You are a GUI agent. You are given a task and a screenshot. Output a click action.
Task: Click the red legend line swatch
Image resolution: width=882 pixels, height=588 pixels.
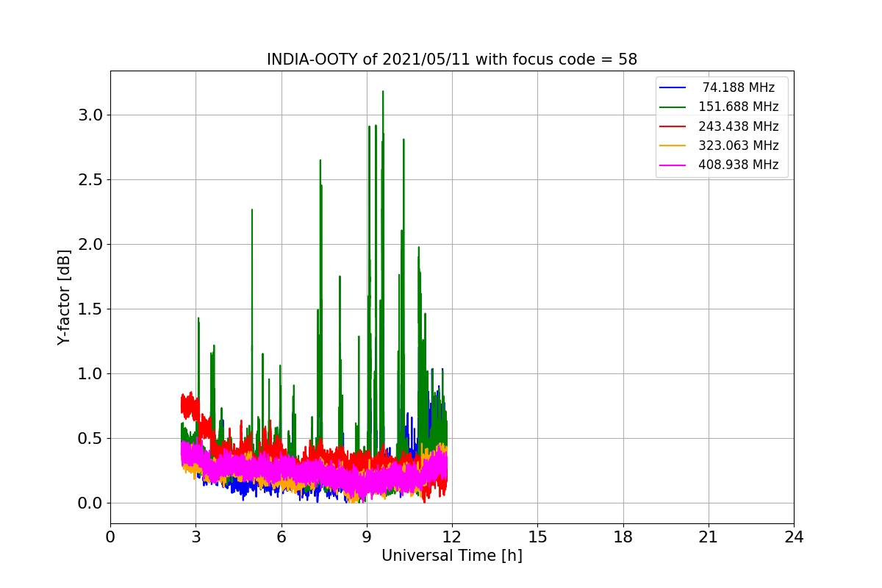(673, 126)
